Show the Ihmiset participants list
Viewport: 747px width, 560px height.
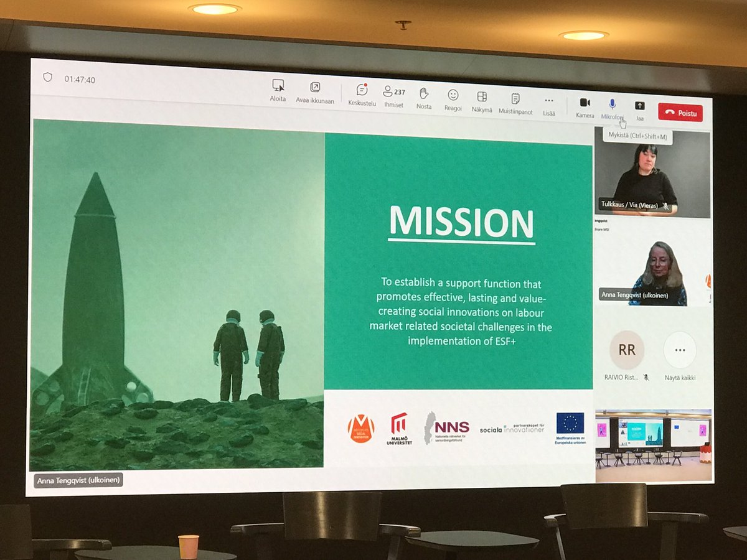coord(393,96)
